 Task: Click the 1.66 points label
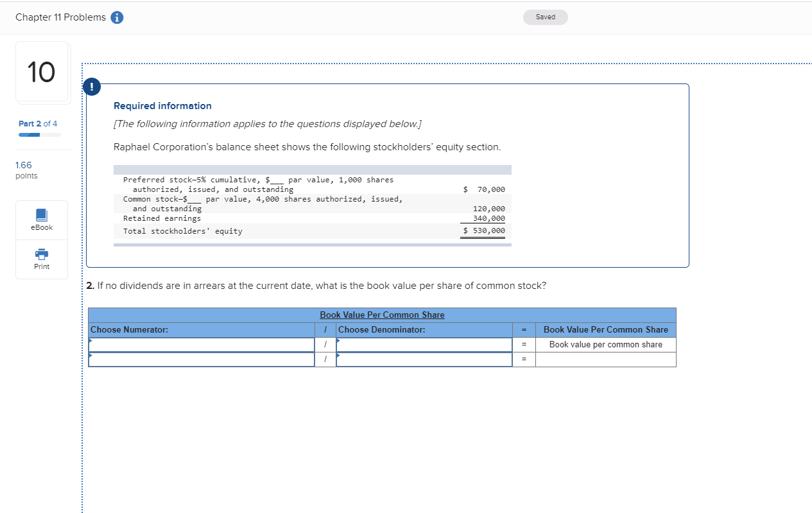tap(26, 170)
